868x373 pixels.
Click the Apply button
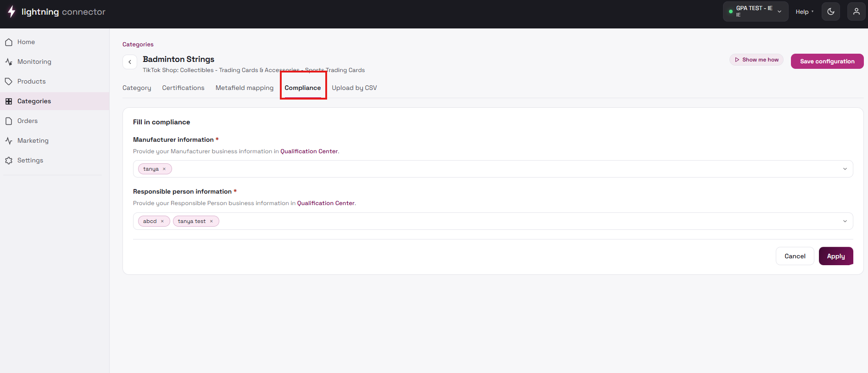click(836, 256)
